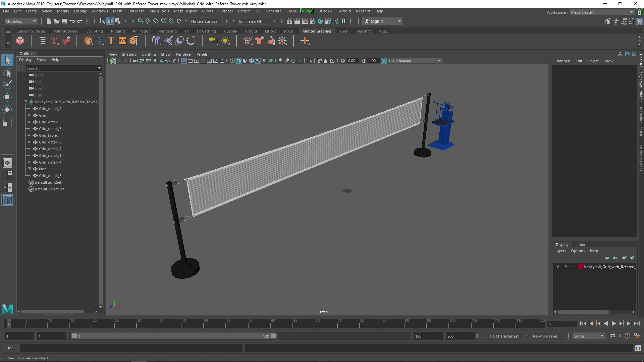This screenshot has width=644, height=362.
Task: Activate the Paint selection tool
Action: [7, 84]
